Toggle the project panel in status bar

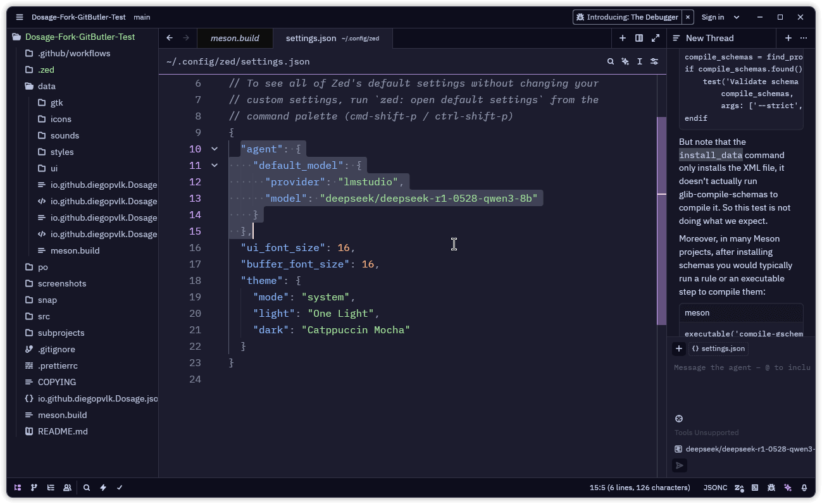pyautogui.click(x=18, y=488)
